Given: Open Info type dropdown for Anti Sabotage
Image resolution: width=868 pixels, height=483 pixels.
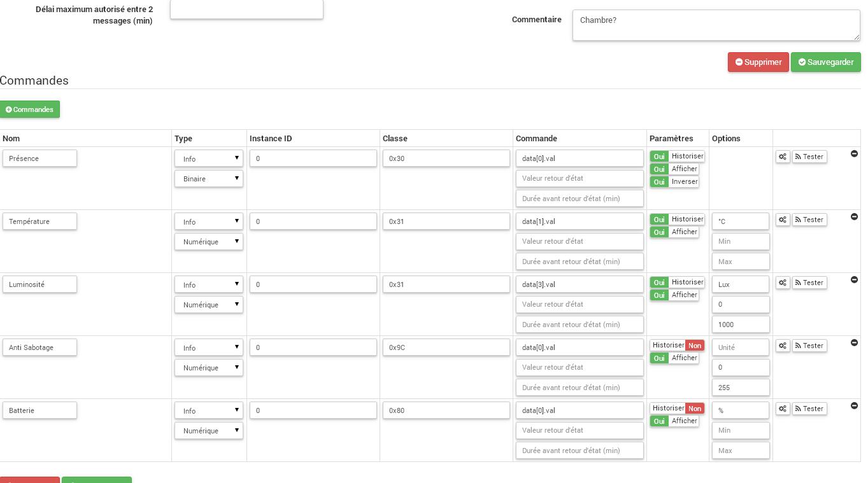Looking at the screenshot, I should (x=209, y=347).
